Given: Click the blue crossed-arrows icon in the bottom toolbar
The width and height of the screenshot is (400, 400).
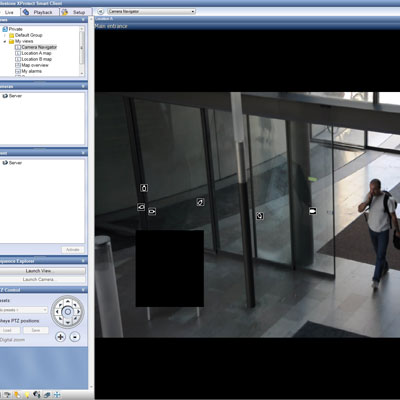Looking at the screenshot, I should (57, 395).
